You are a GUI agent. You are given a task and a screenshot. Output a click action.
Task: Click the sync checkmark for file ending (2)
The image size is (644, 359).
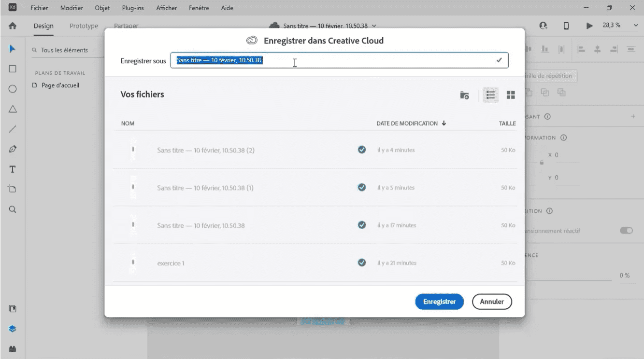(x=361, y=150)
